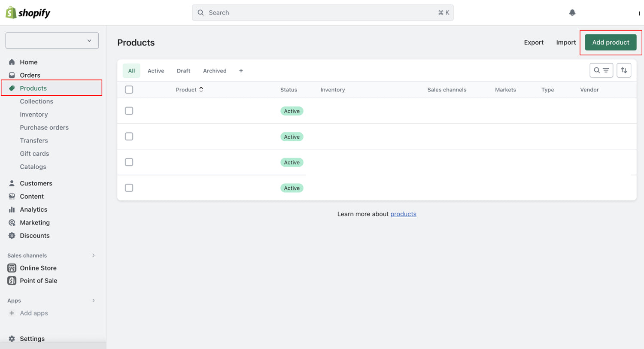
Task: Click the Home icon in sidebar
Action: pyautogui.click(x=12, y=62)
